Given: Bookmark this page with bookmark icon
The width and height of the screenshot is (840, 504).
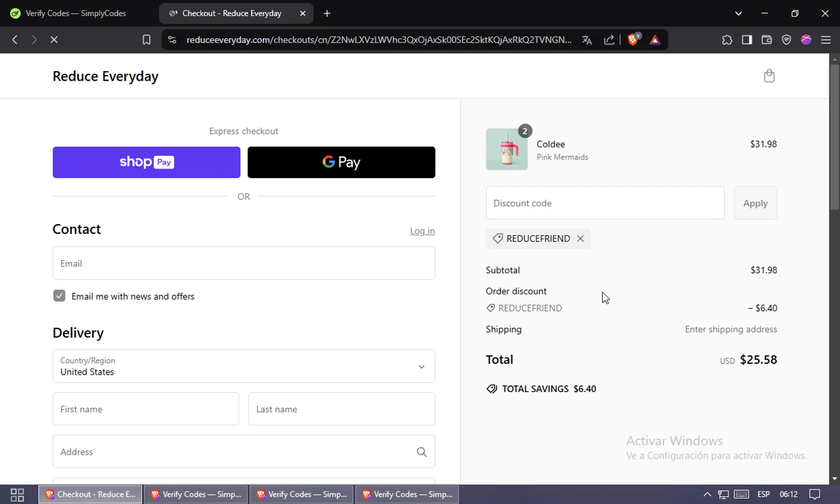Looking at the screenshot, I should click(x=147, y=40).
